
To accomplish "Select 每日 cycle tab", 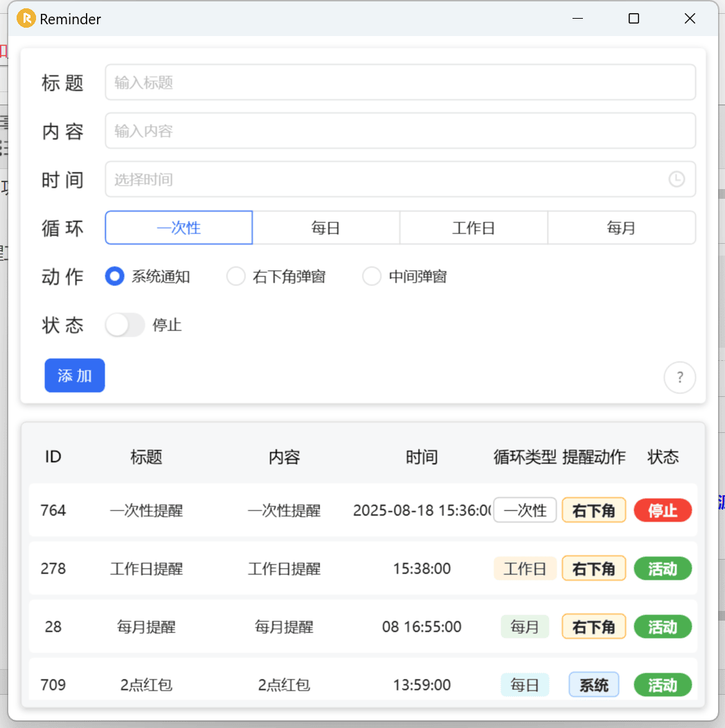I will 326,228.
